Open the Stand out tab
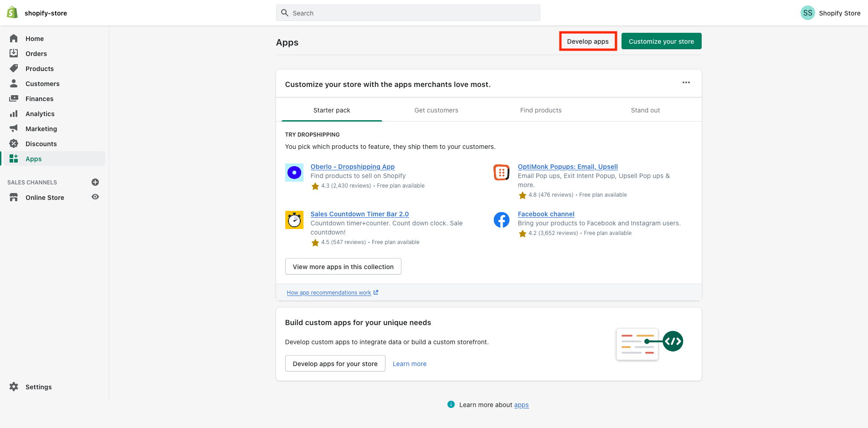This screenshot has height=428, width=868. [x=645, y=110]
